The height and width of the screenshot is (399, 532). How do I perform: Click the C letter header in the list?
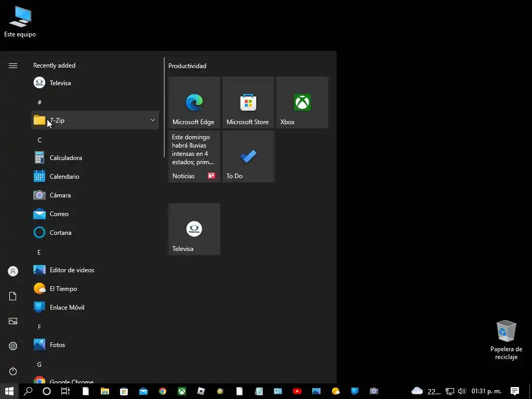(x=39, y=140)
